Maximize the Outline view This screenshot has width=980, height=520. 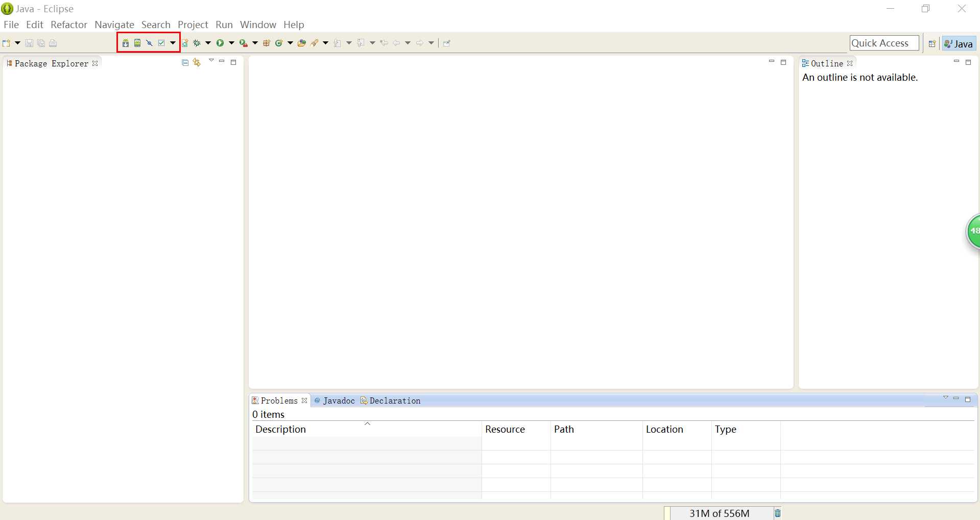coord(968,62)
